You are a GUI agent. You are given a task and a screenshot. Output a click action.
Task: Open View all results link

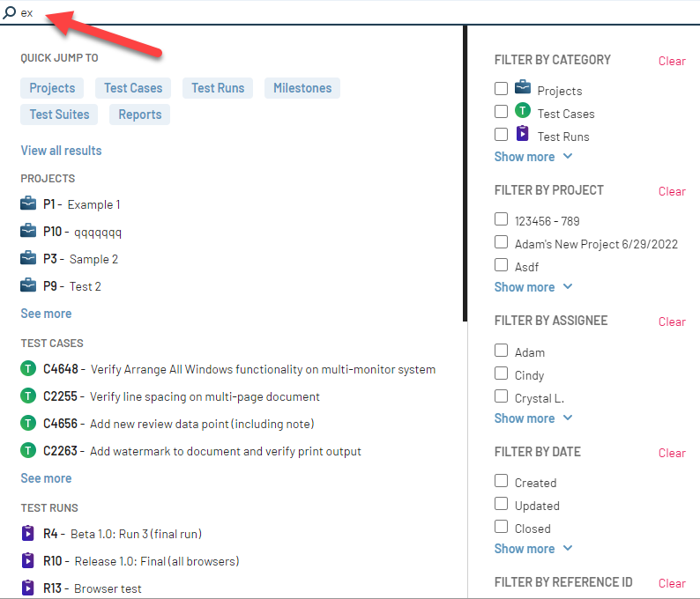[x=61, y=151]
